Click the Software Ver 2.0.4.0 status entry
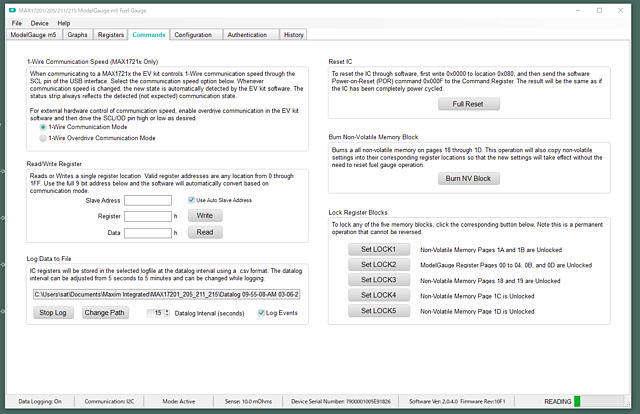Viewport: 640px width, 414px height. pos(457,401)
